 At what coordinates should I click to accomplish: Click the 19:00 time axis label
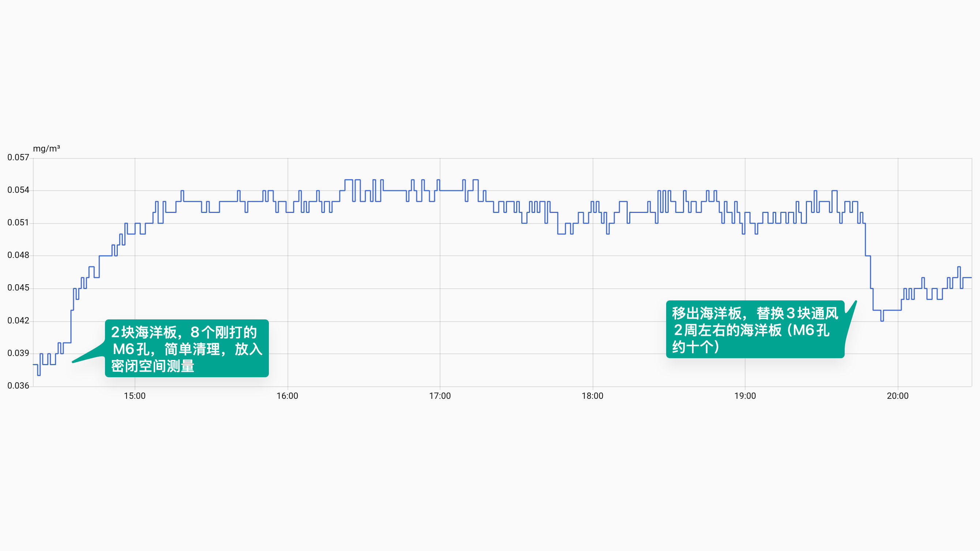pos(745,396)
